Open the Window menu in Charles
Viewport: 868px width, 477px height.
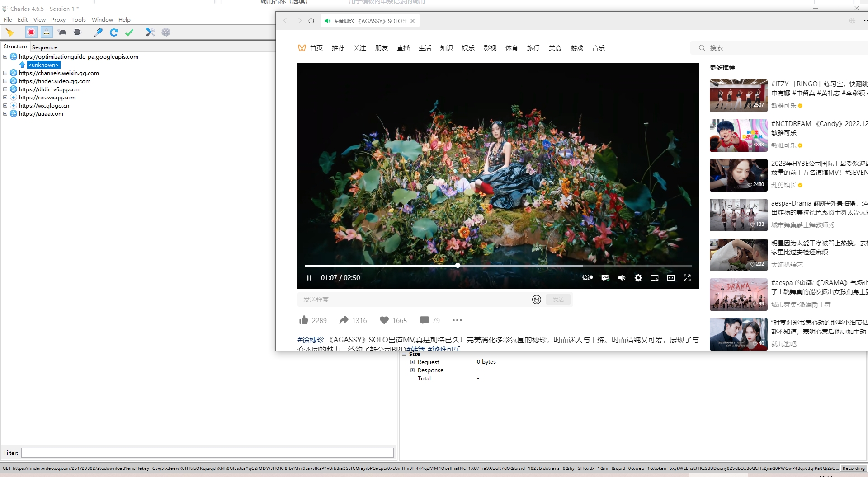[102, 19]
